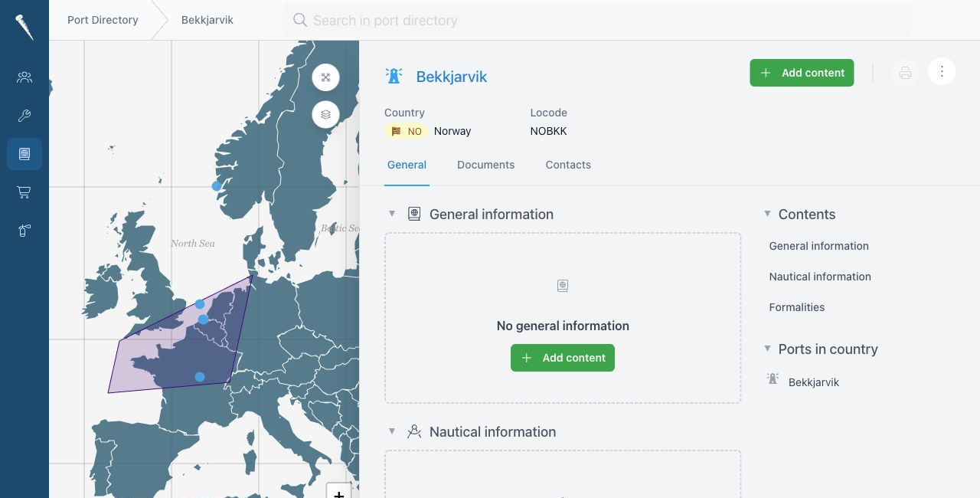Go to Port Directory breadcrumb
The image size is (980, 498).
click(103, 20)
